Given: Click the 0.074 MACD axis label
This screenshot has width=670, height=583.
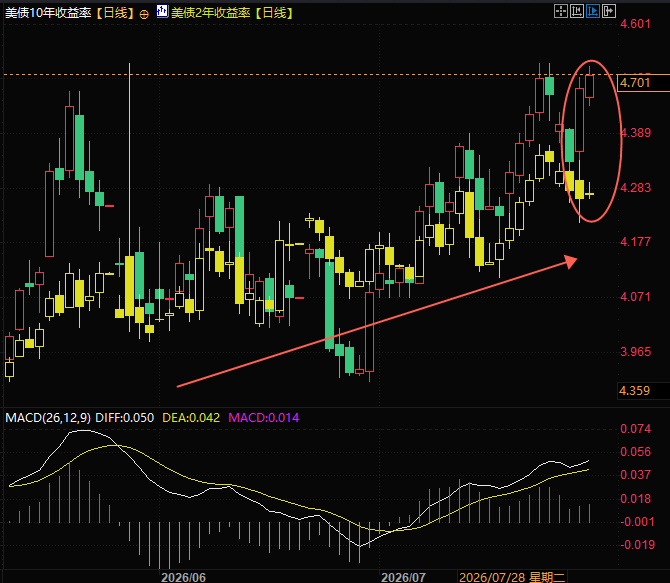Looking at the screenshot, I should click(635, 428).
